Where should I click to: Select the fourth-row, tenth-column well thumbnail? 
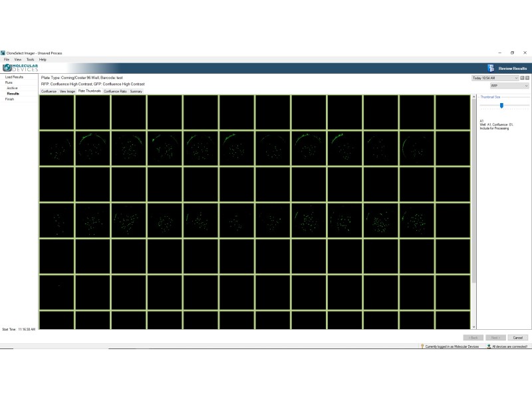tap(380, 220)
